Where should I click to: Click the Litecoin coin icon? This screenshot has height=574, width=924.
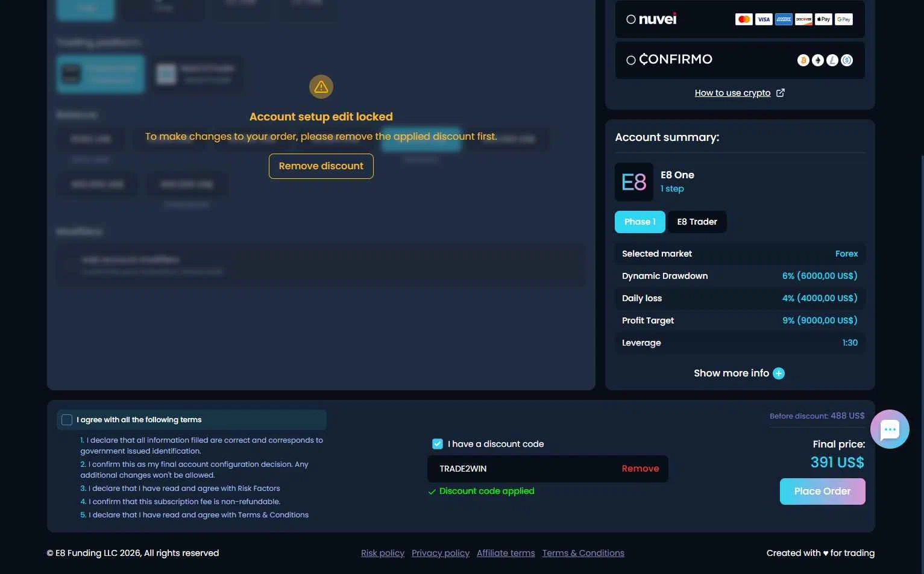(832, 60)
